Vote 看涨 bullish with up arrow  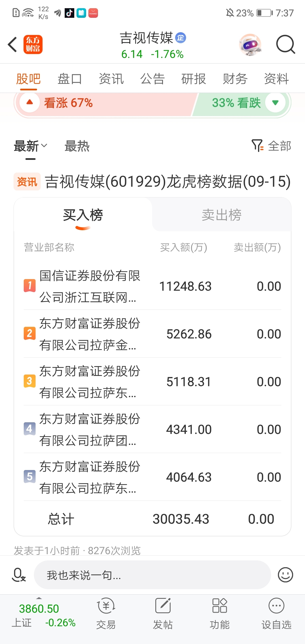click(x=30, y=103)
